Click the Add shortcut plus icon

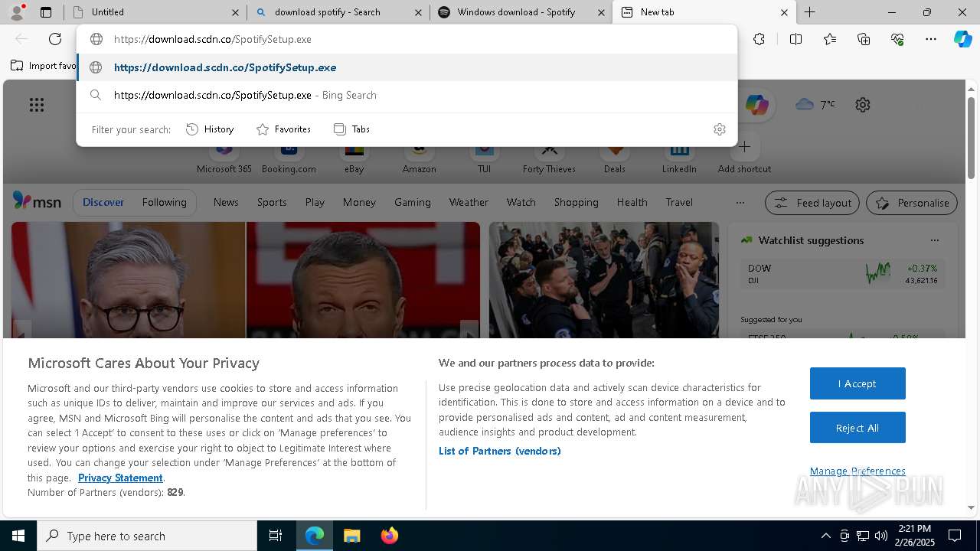(744, 146)
